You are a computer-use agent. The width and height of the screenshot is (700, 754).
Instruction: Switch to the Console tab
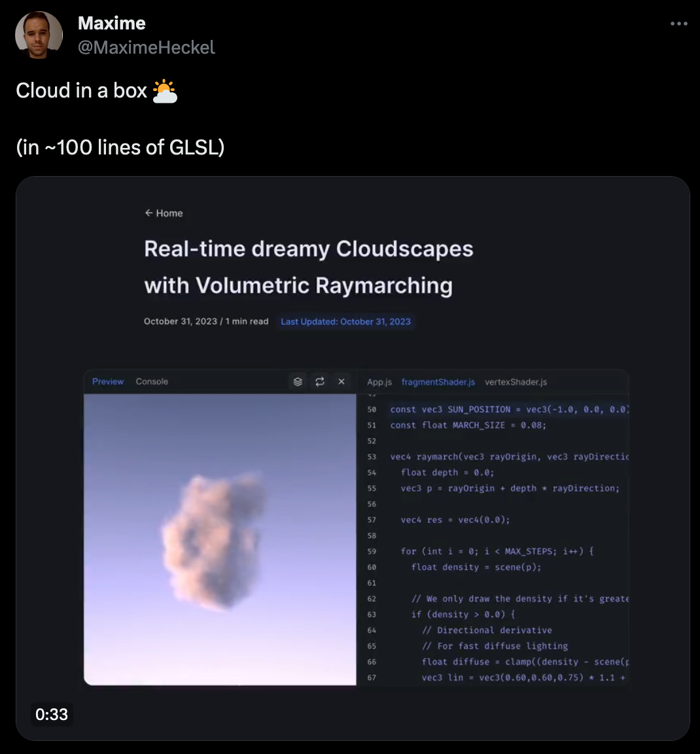(152, 382)
